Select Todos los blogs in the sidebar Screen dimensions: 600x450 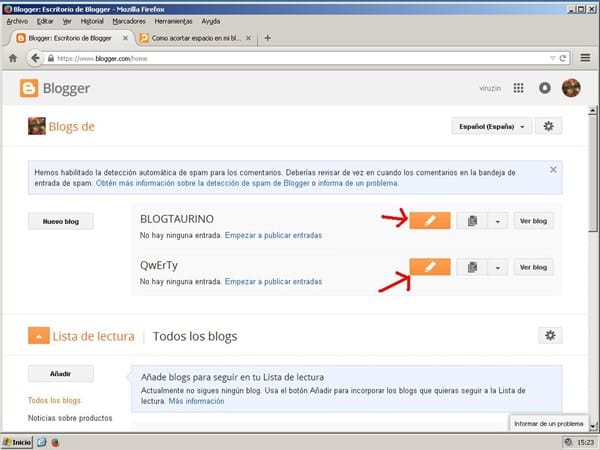click(x=54, y=400)
